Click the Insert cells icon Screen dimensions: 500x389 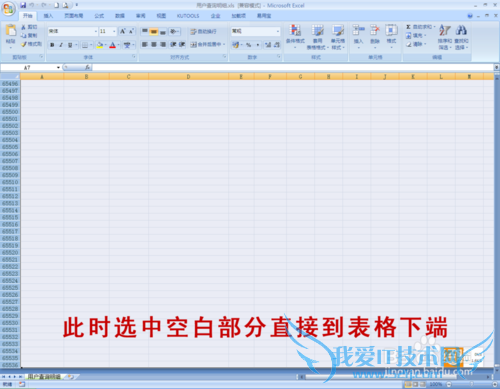358,30
